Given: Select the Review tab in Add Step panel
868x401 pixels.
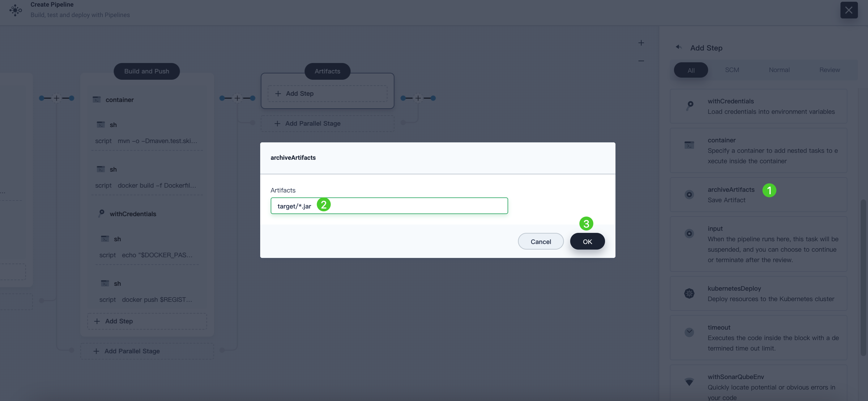Looking at the screenshot, I should (x=830, y=70).
